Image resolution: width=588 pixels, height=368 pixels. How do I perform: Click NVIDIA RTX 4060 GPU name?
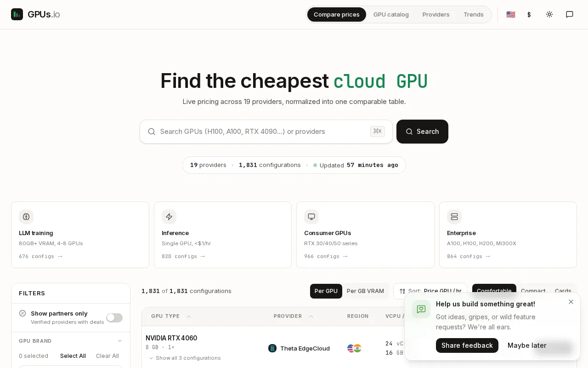pyautogui.click(x=171, y=338)
